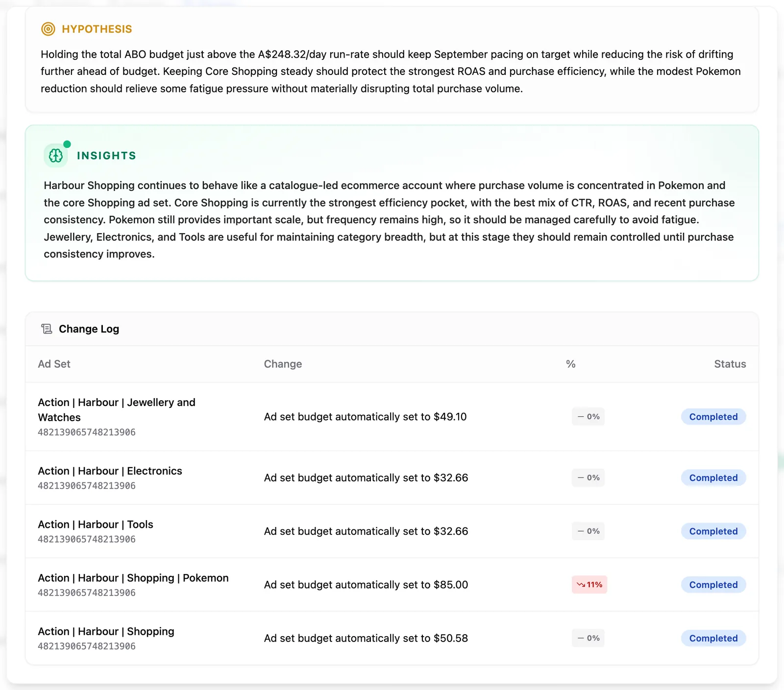Click the 0% badge in Tools row
The image size is (784, 690).
pyautogui.click(x=588, y=531)
